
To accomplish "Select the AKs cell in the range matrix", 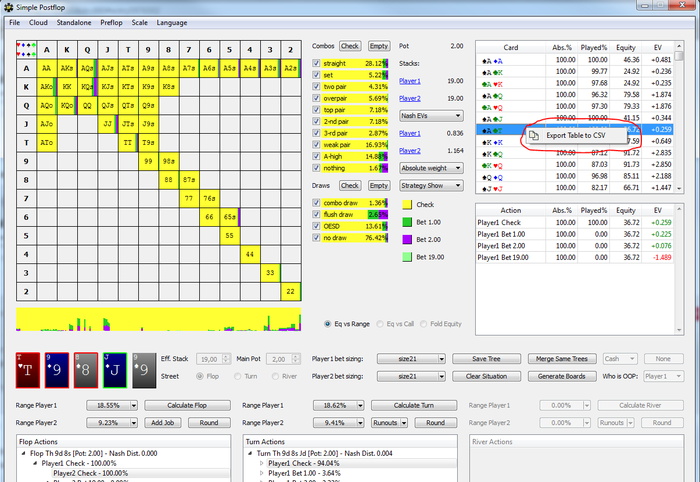I will pos(67,68).
